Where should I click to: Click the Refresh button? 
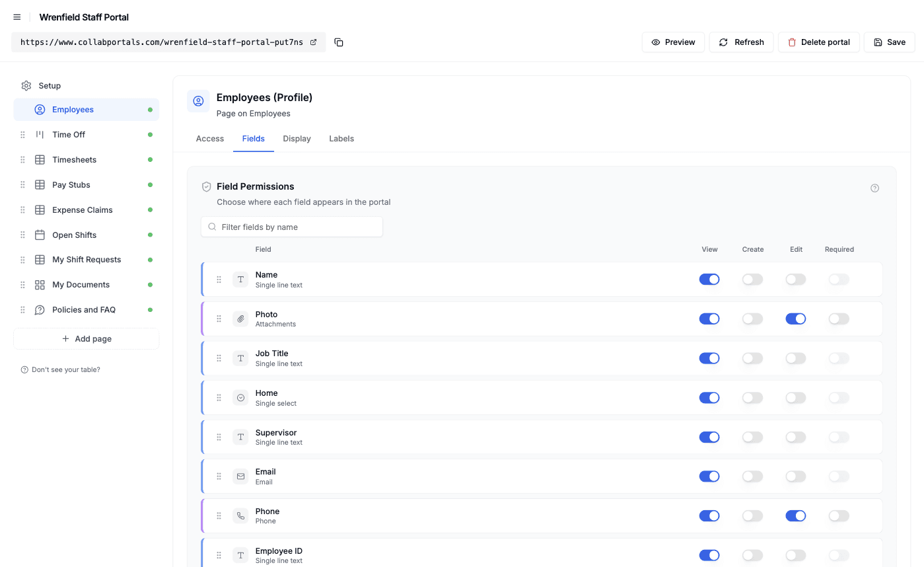pyautogui.click(x=741, y=42)
